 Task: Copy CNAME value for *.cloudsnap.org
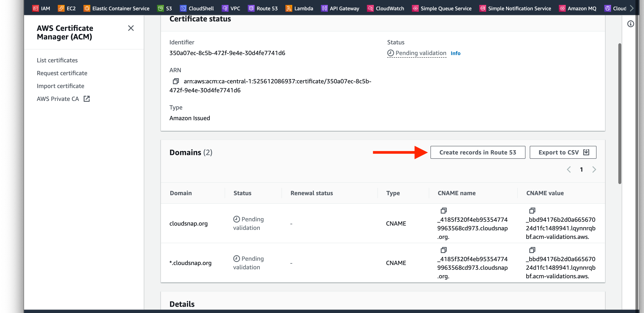coord(532,250)
